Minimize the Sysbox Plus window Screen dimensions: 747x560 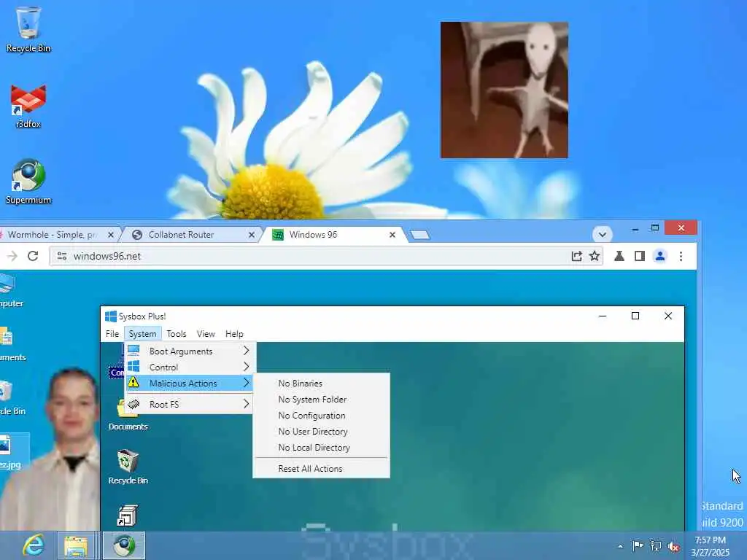[602, 316]
